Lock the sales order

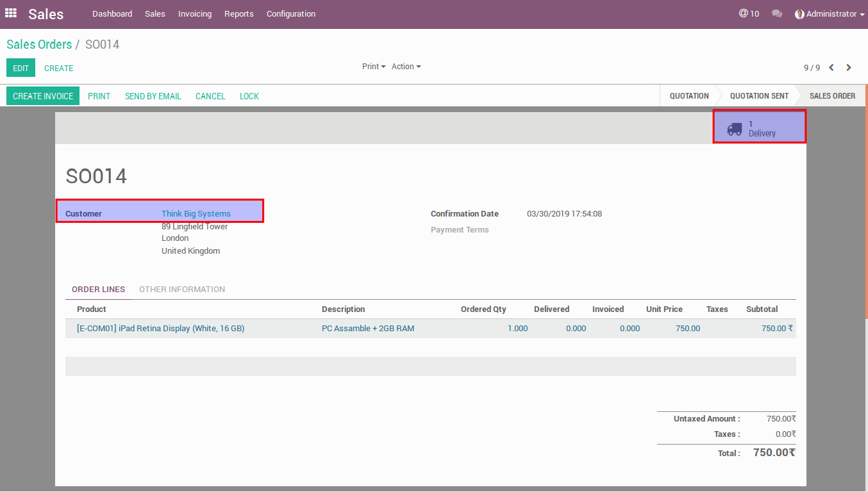pyautogui.click(x=249, y=96)
